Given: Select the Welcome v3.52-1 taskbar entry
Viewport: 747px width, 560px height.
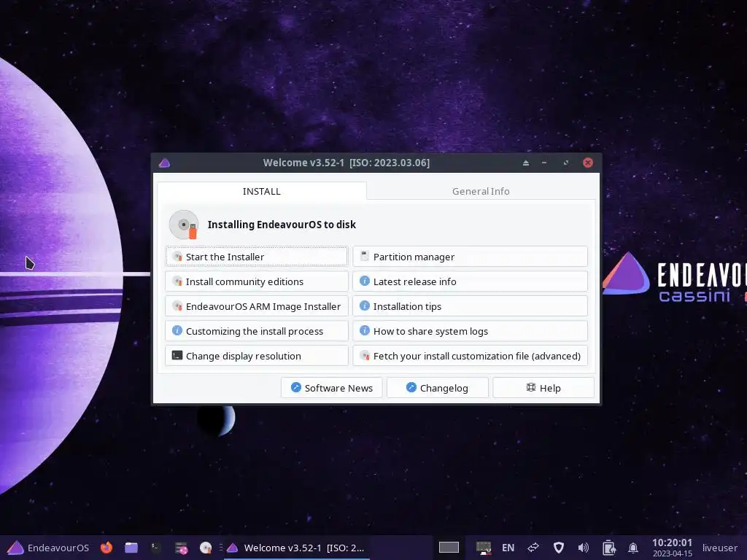Looking at the screenshot, I should 295,548.
